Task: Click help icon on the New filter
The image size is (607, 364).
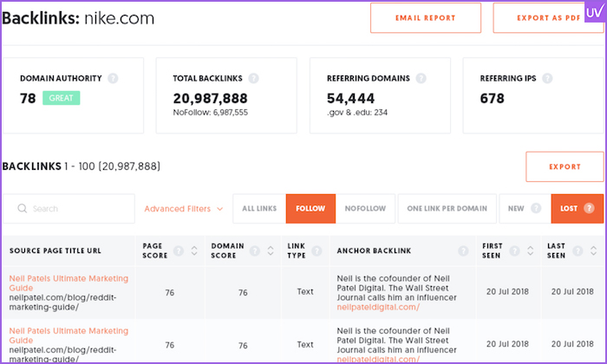Action: [536, 208]
